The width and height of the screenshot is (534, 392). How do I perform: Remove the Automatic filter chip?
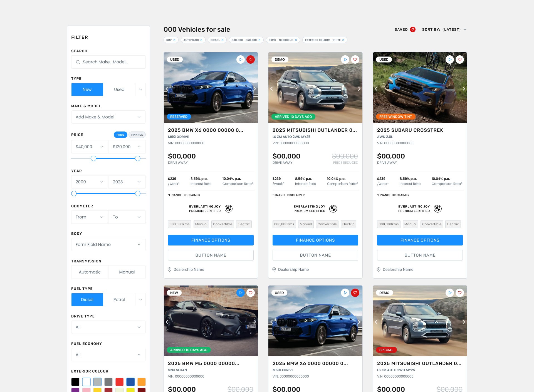click(201, 40)
